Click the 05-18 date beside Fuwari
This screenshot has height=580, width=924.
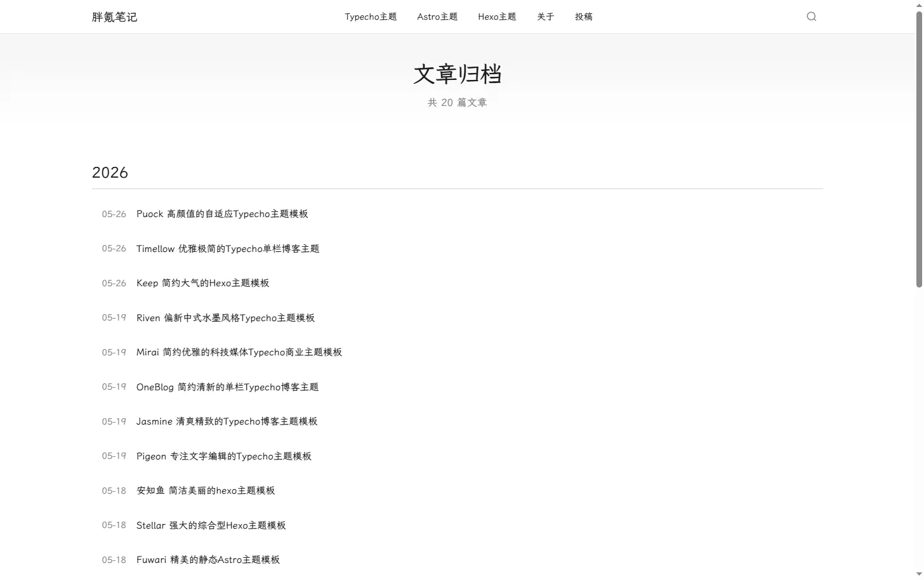[114, 560]
